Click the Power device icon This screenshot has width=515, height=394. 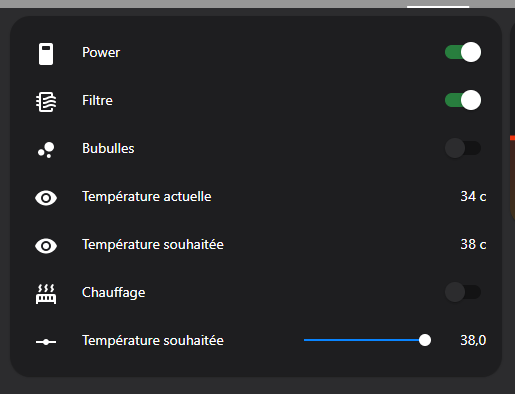[x=46, y=53]
